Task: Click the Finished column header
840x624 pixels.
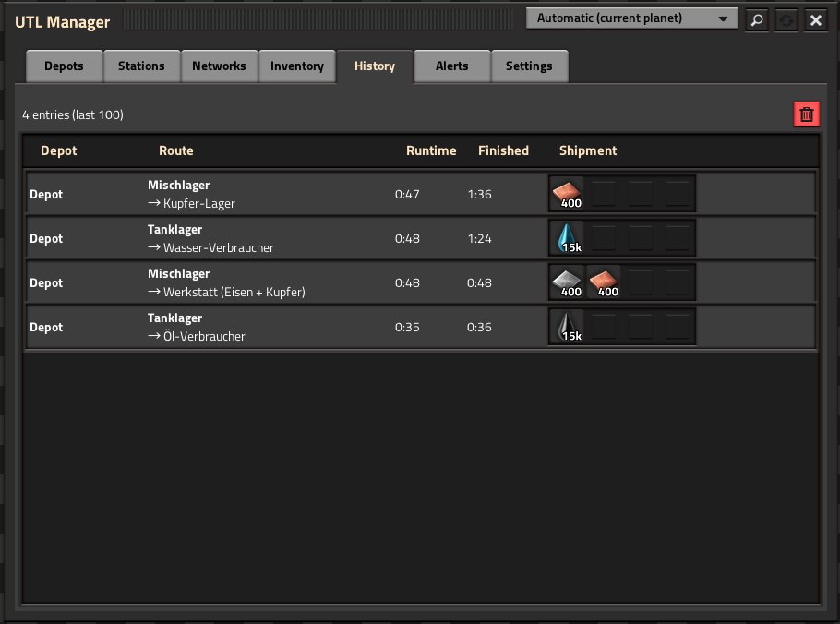Action: coord(503,150)
